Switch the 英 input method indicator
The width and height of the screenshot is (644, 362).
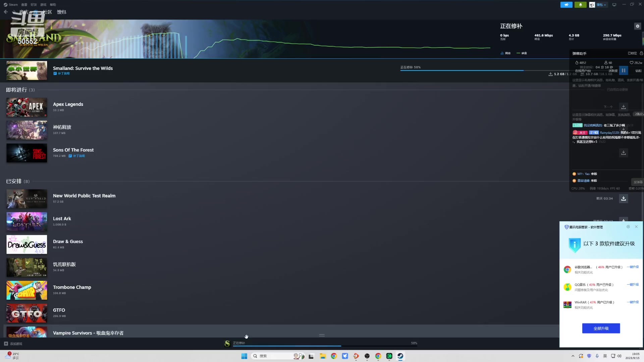[x=605, y=356]
